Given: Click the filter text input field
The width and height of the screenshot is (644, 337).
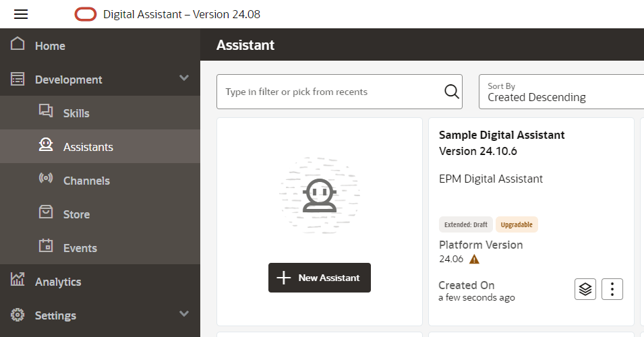Looking at the screenshot, I should 330,92.
